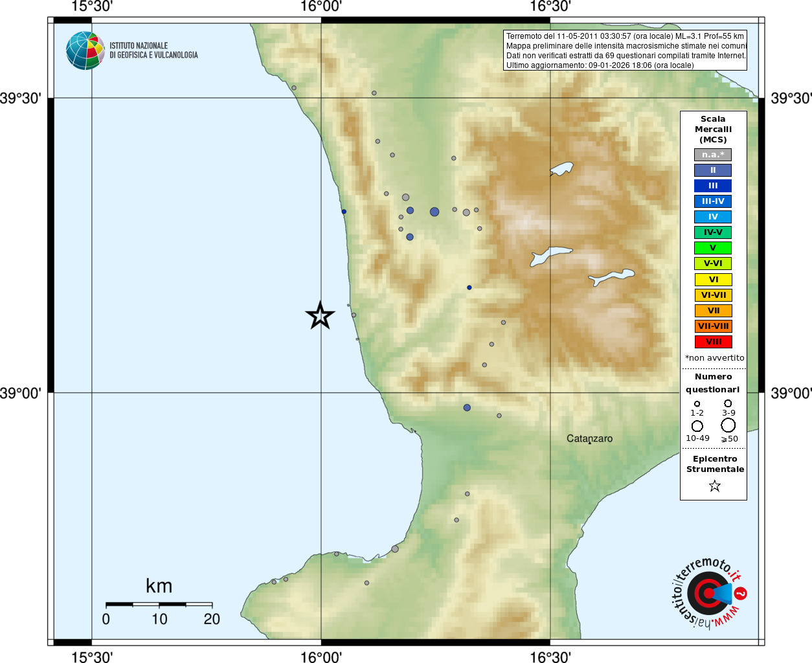
Task: Pick the III-IV intensity legend swatch
Action: pyautogui.click(x=713, y=201)
